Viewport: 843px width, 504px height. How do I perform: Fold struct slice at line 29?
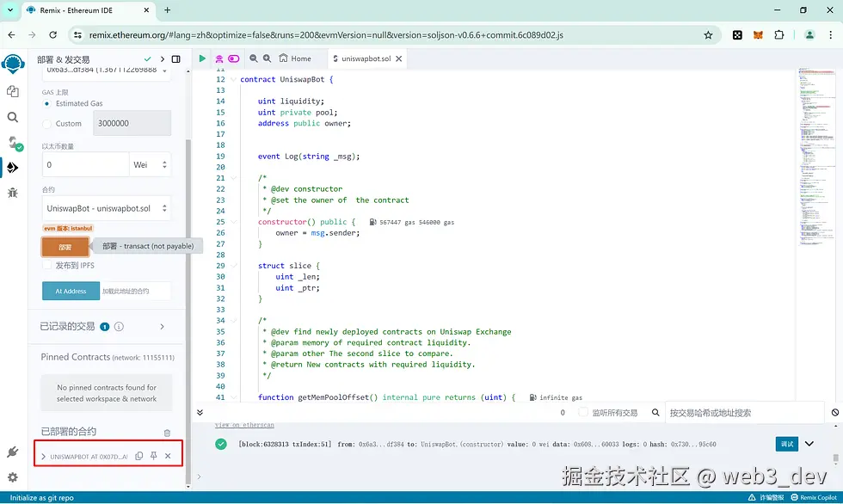pos(233,266)
